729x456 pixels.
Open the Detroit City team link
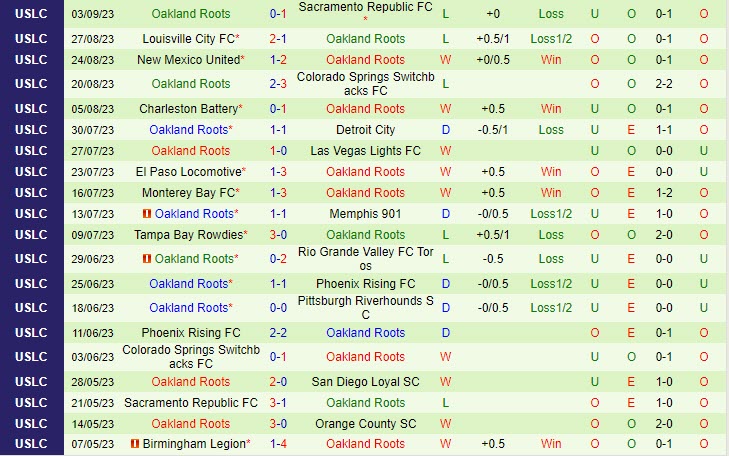[x=366, y=130]
